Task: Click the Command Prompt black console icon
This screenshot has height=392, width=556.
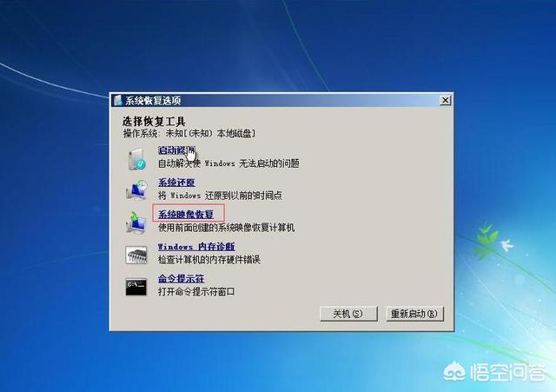Action: (136, 287)
